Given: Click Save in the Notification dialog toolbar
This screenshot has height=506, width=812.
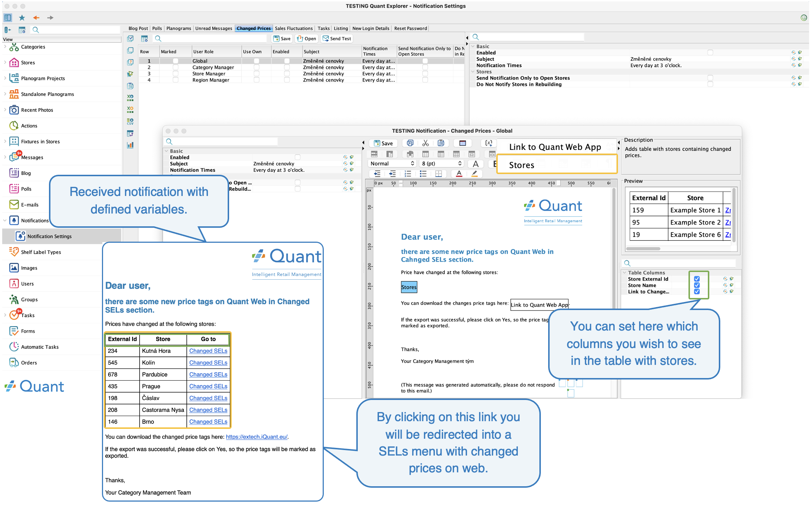Looking at the screenshot, I should 383,143.
